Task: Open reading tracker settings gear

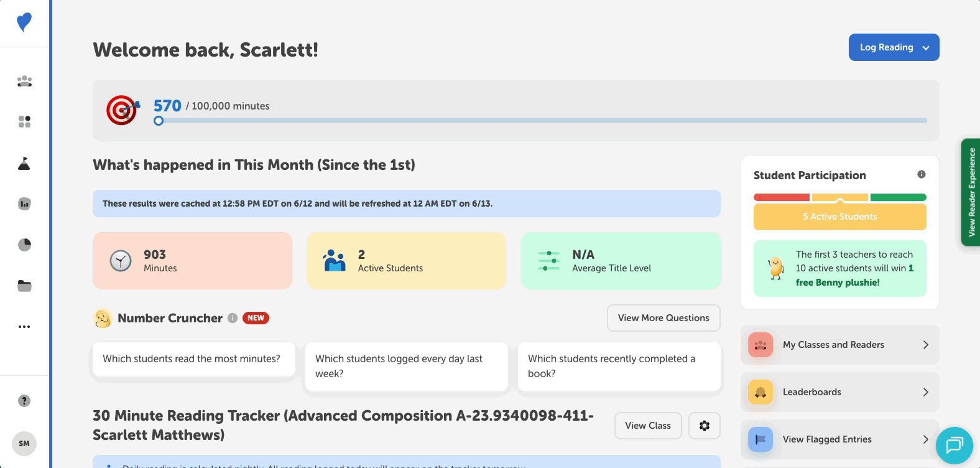Action: (705, 426)
